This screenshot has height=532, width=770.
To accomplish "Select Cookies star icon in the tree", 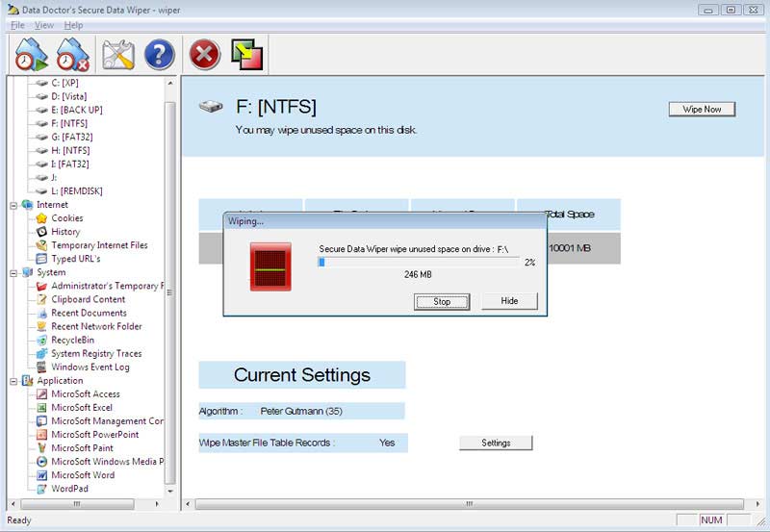I will point(42,218).
